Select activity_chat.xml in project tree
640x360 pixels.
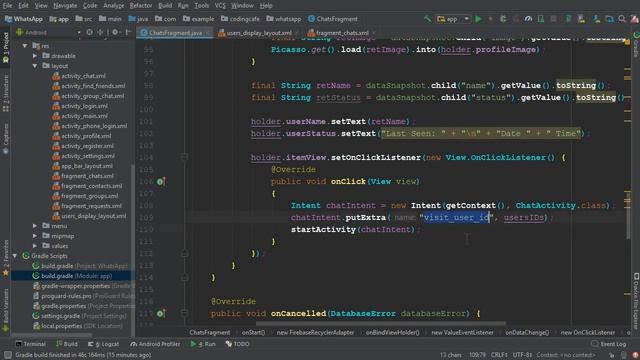(x=83, y=76)
